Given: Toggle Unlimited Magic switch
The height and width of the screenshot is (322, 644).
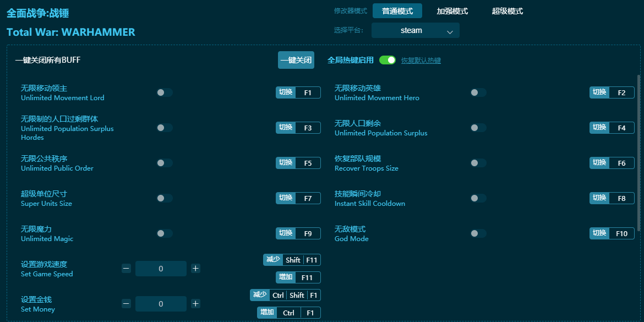Looking at the screenshot, I should 164,233.
